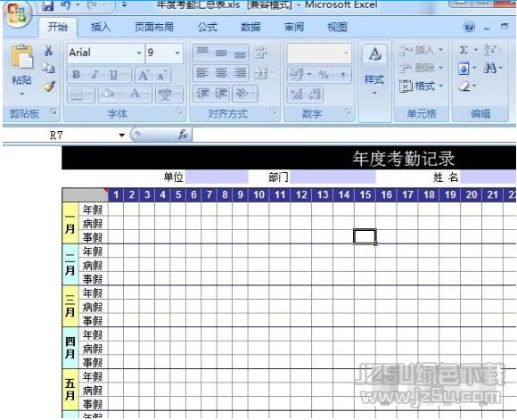517x420 pixels.
Task: Switch to the 插入 ribbon tab
Action: tap(101, 27)
